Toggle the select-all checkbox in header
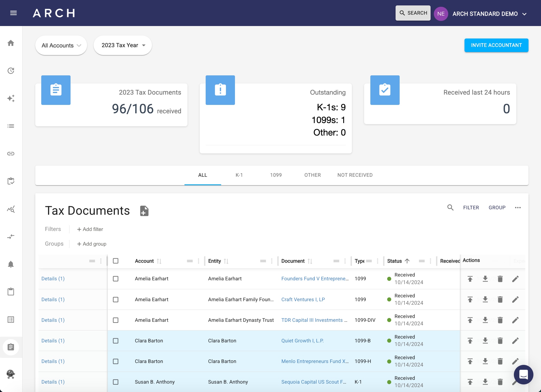This screenshot has width=541, height=392. (x=116, y=261)
